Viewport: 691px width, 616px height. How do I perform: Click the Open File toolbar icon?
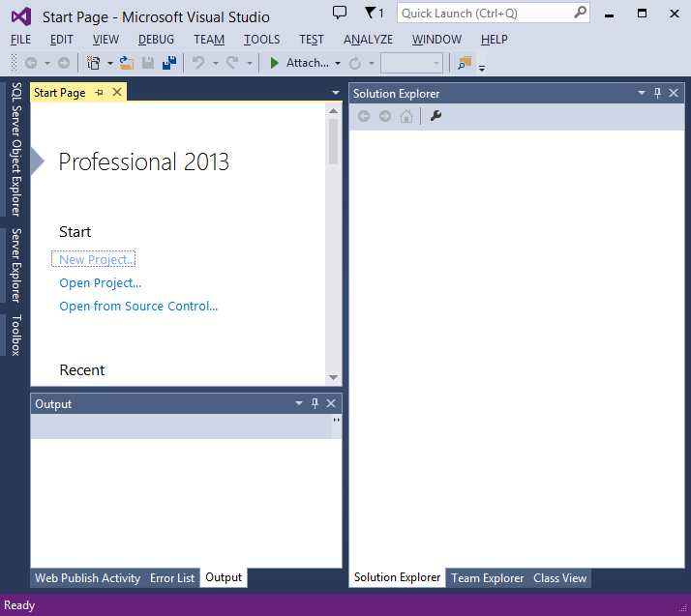coord(126,63)
